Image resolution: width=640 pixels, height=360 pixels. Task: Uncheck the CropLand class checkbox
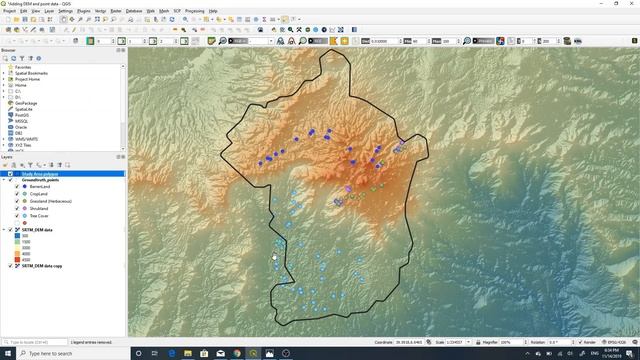17,194
